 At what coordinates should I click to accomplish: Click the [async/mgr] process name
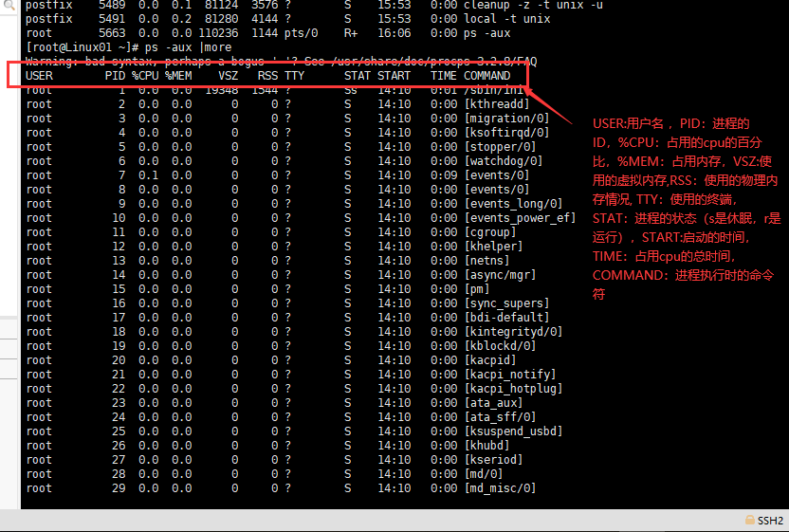pos(500,275)
